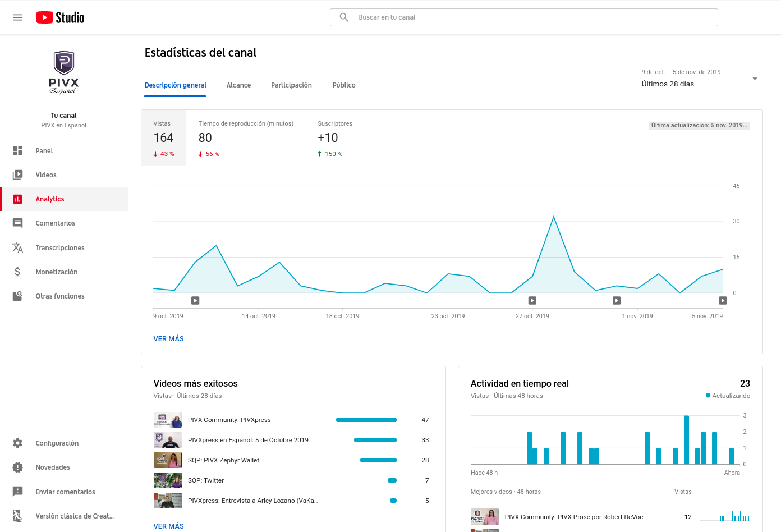Click the Transcripciones translate icon

coord(18,247)
